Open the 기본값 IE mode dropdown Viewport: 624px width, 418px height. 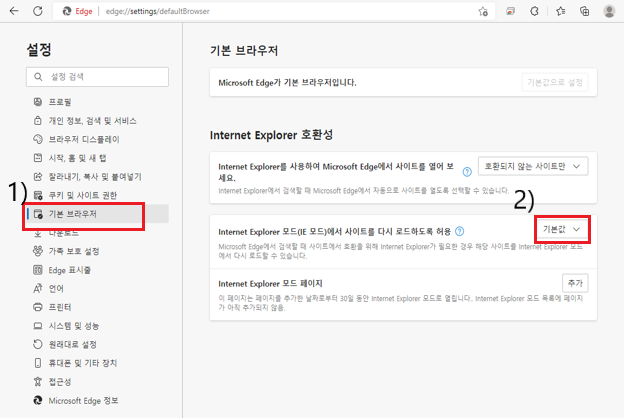(562, 229)
